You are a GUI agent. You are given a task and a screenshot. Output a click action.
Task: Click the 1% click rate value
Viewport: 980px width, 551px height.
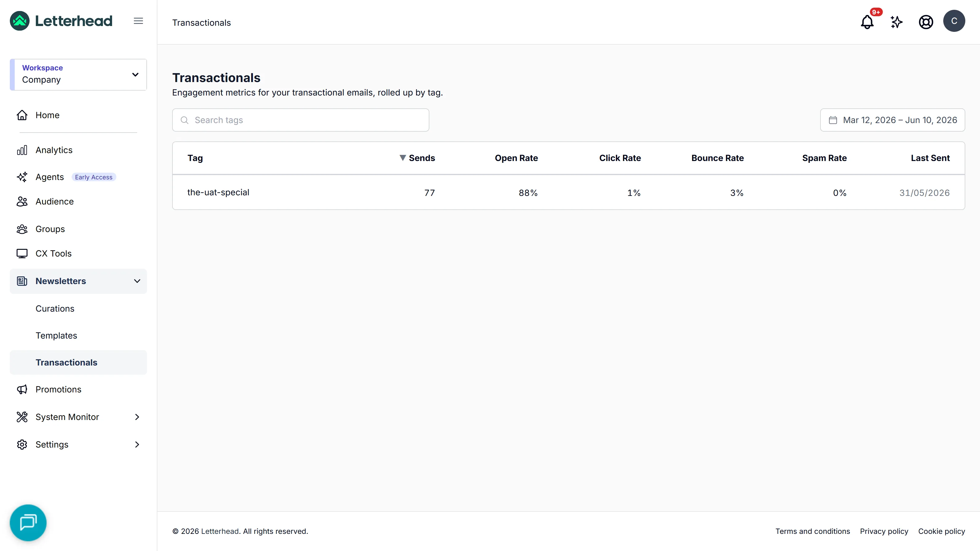click(634, 193)
